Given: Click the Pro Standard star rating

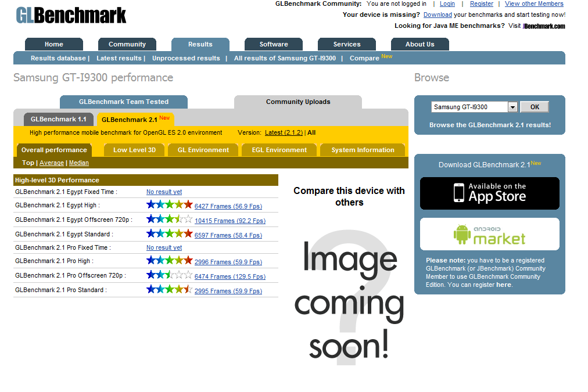Looking at the screenshot, I should click(170, 290).
